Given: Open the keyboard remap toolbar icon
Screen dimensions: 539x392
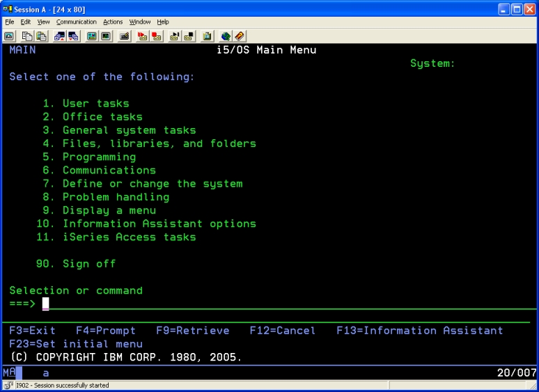Looking at the screenshot, I should 124,36.
